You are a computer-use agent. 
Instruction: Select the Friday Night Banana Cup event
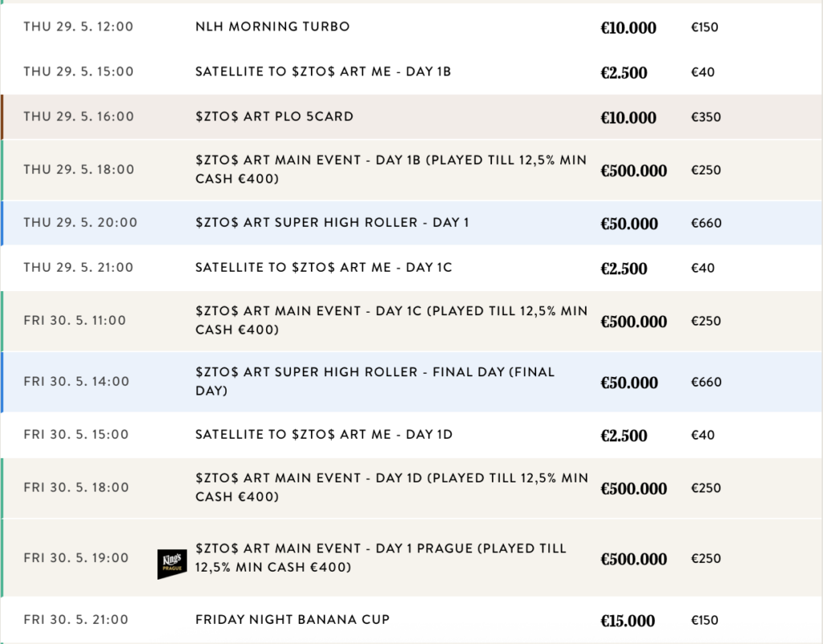coord(293,620)
